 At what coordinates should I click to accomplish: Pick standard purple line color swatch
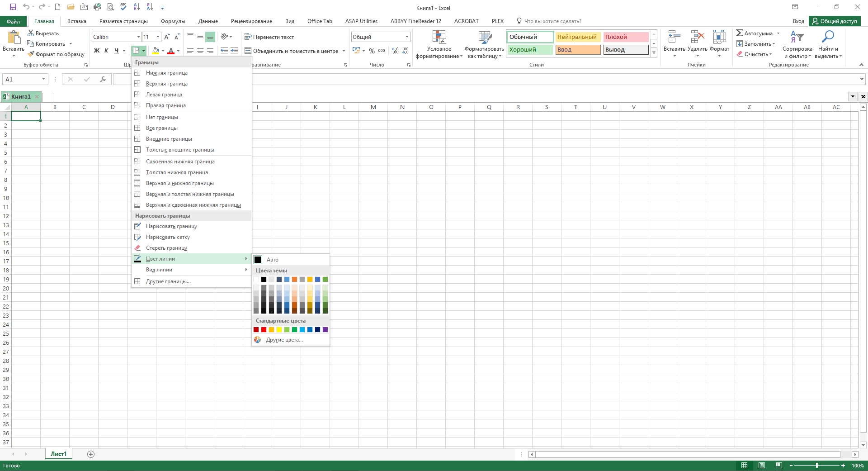point(325,330)
